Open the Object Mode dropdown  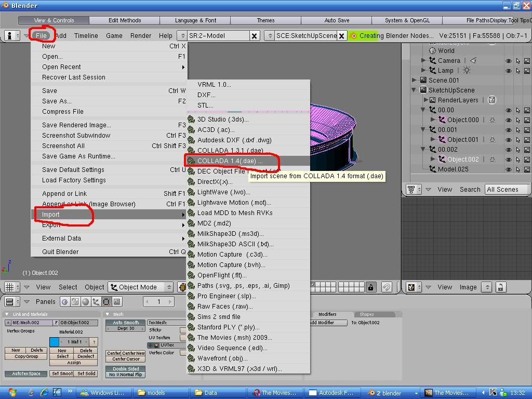140,287
